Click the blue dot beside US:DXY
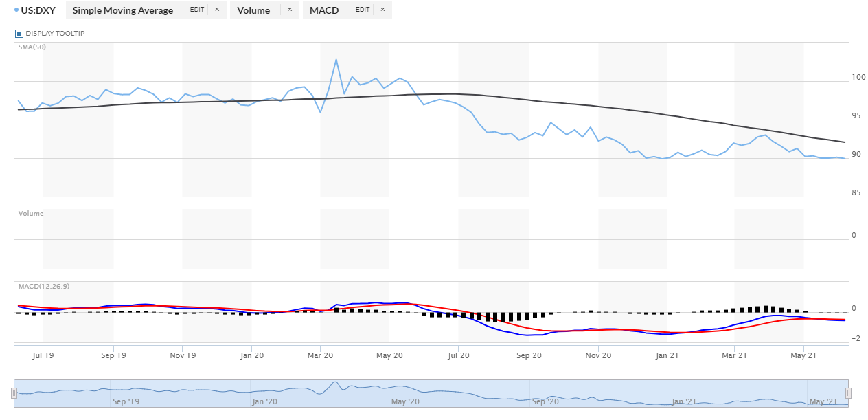 coord(16,10)
